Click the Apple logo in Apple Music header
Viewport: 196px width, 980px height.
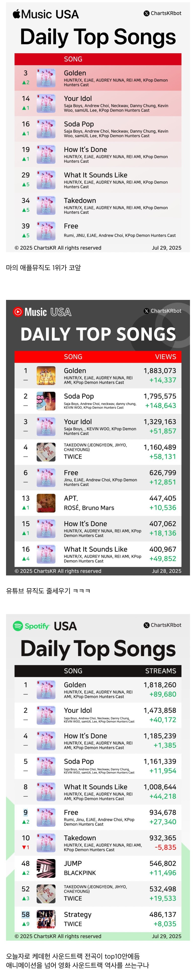17,14
